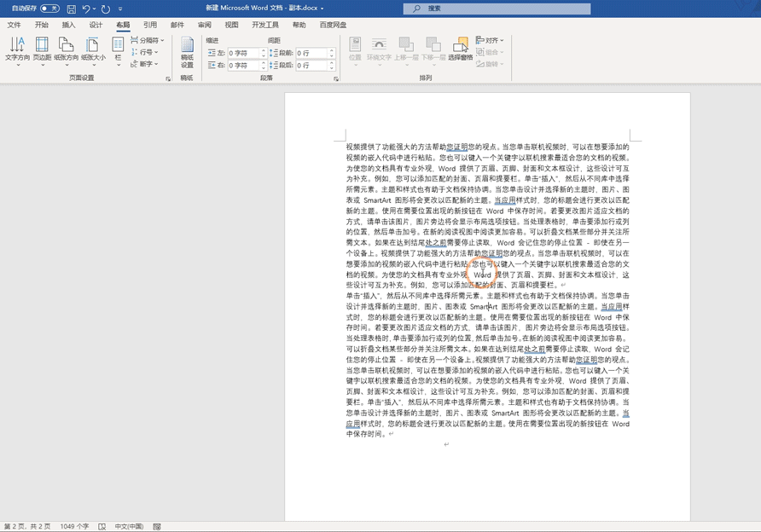Click the 段前 spacing up stepper arrow
Image resolution: width=761 pixels, height=532 pixels.
tap(330, 49)
